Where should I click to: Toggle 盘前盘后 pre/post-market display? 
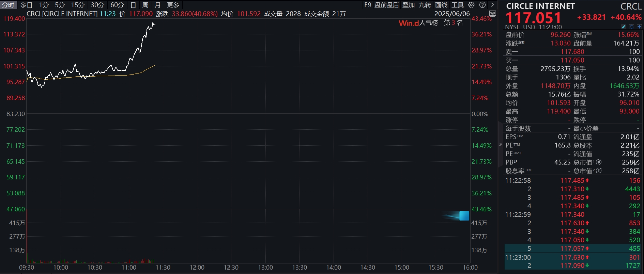point(387,5)
